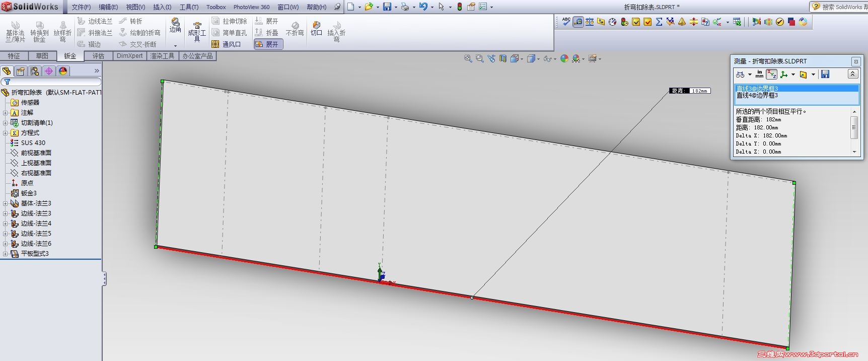868x361 pixels.
Task: Select the 绘制的折弯 sketched bend tool
Action: point(139,33)
